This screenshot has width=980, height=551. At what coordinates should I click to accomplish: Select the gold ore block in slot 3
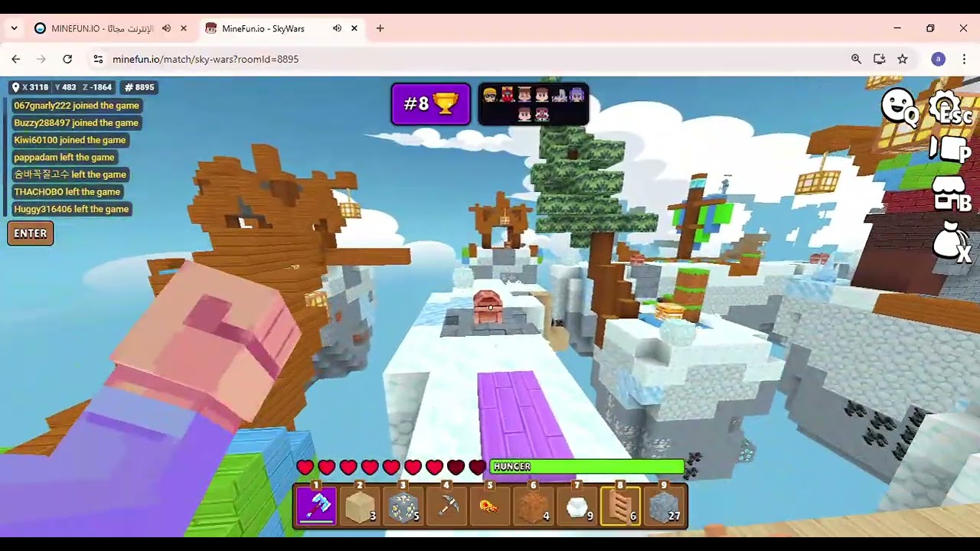click(x=403, y=506)
